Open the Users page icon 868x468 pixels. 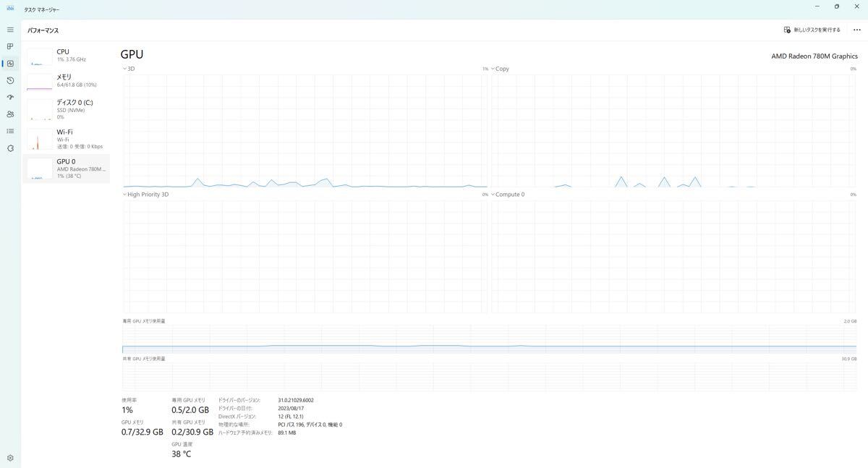click(x=10, y=114)
